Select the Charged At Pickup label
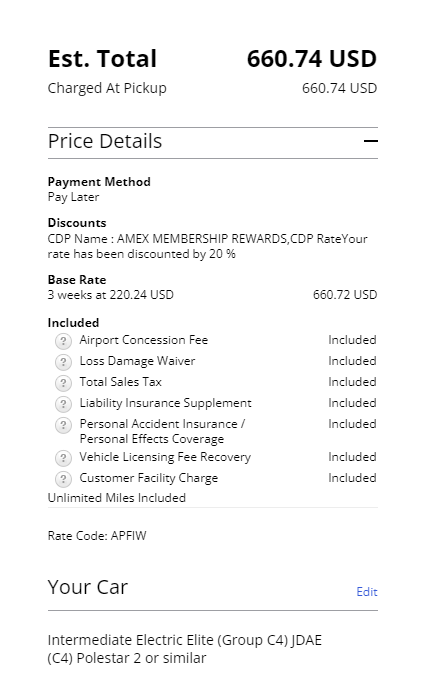The width and height of the screenshot is (447, 679). pyautogui.click(x=107, y=88)
